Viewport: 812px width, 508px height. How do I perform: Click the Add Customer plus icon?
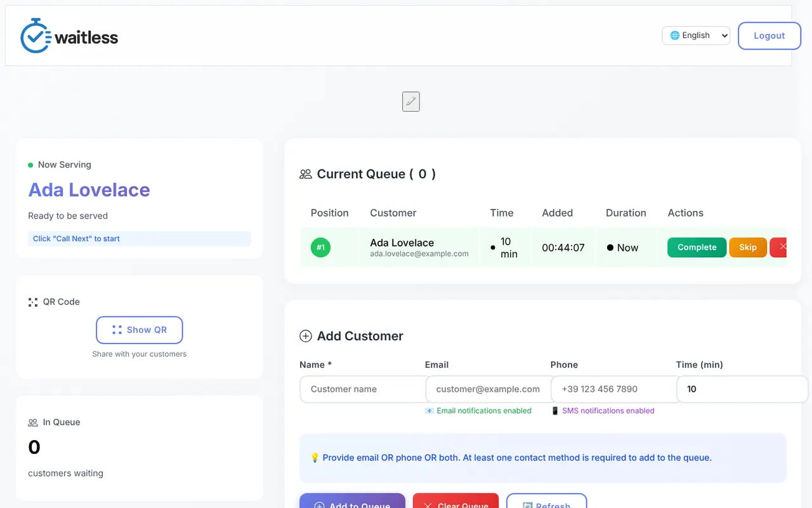pyautogui.click(x=306, y=336)
